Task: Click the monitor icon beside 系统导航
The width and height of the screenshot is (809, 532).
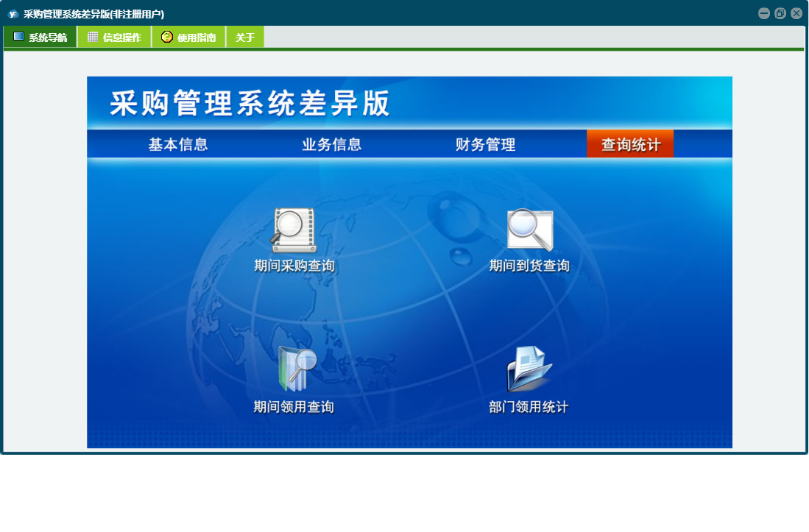Action: click(18, 37)
